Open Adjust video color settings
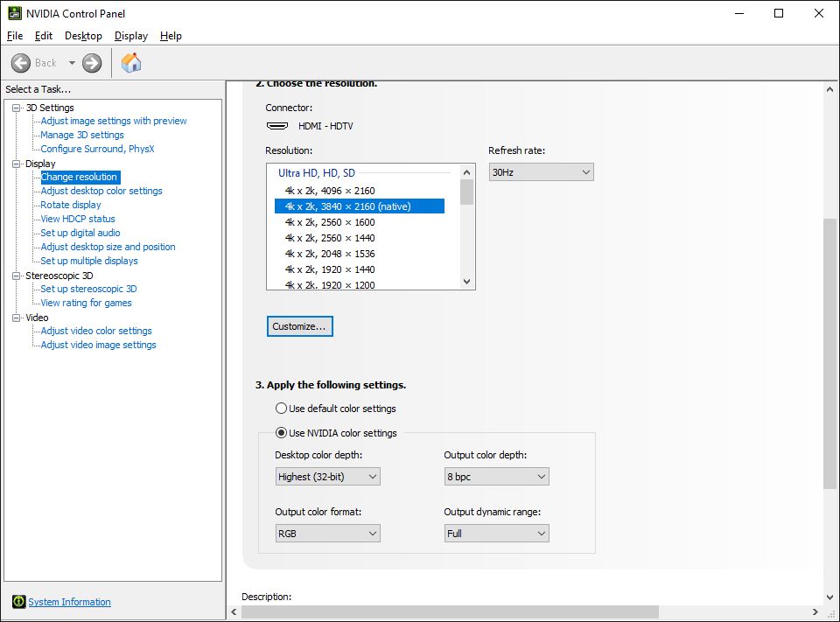 click(96, 331)
